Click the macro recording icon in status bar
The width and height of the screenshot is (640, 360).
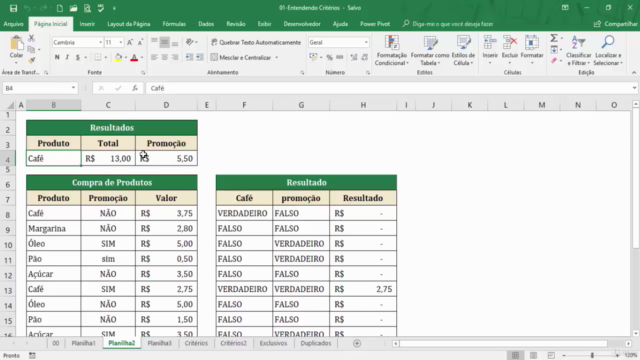[x=32, y=356]
